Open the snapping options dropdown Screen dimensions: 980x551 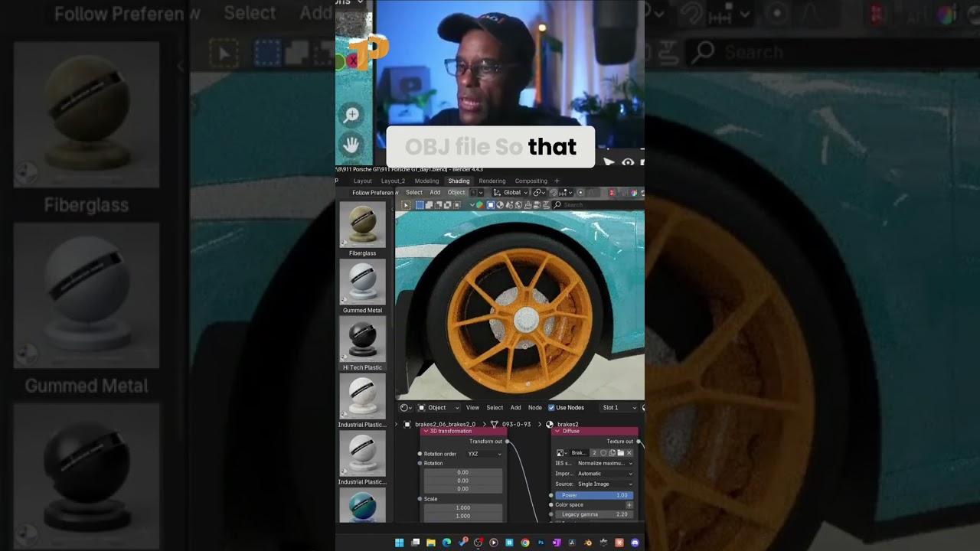567,193
